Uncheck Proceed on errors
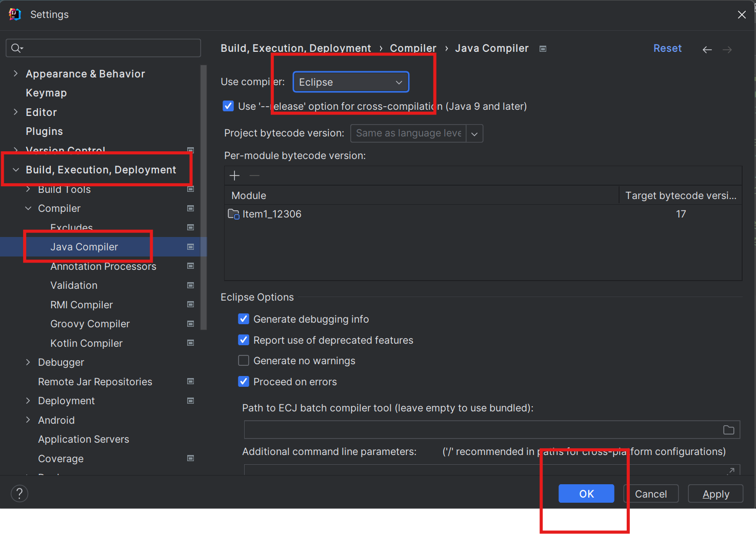 244,382
